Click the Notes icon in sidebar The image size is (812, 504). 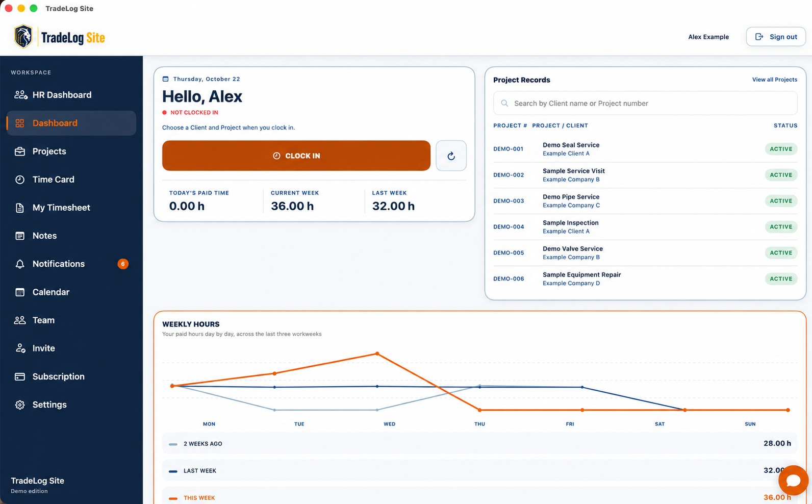coord(20,236)
